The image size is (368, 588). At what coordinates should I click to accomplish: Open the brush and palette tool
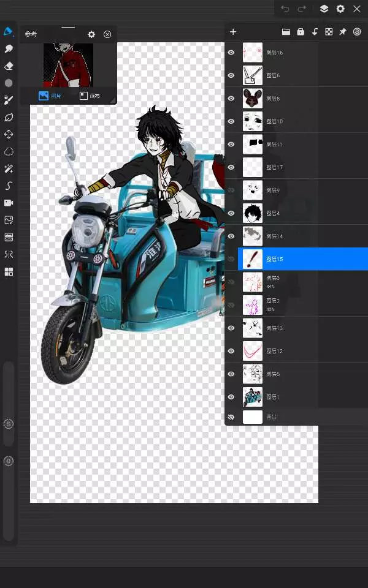[8, 100]
